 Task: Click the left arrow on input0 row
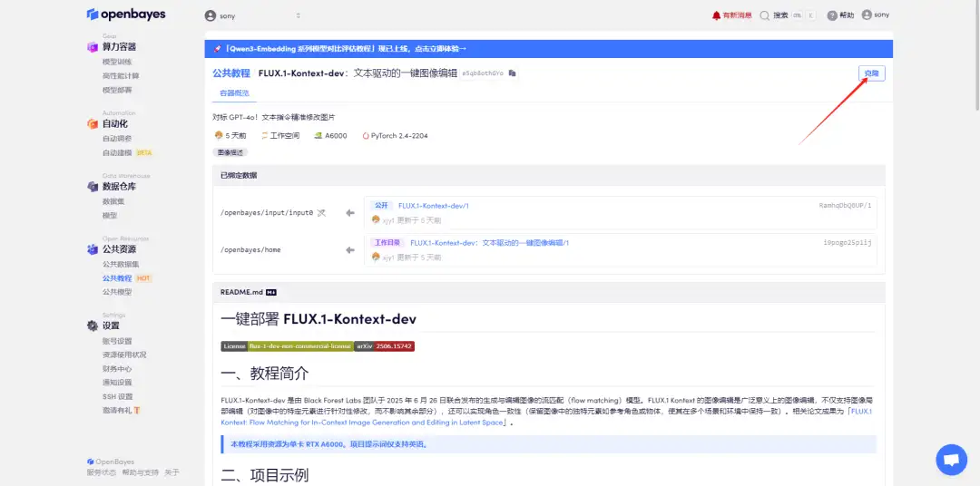coord(350,213)
